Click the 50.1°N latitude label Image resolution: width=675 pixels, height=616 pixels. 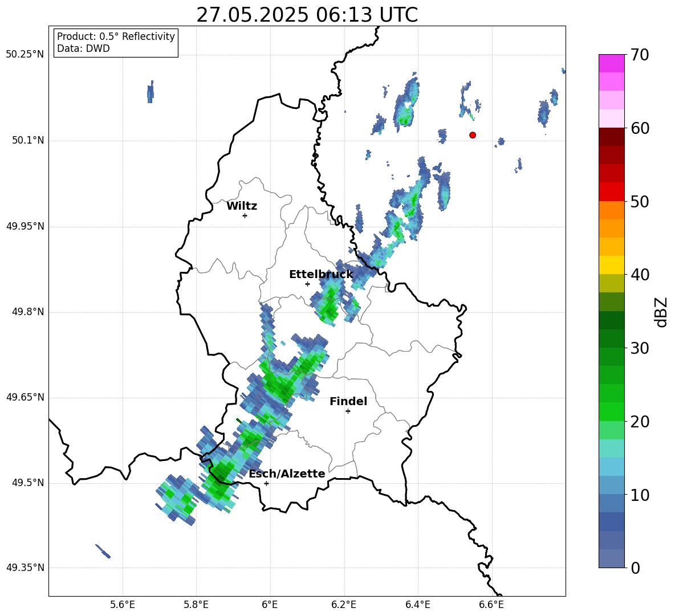(x=28, y=140)
